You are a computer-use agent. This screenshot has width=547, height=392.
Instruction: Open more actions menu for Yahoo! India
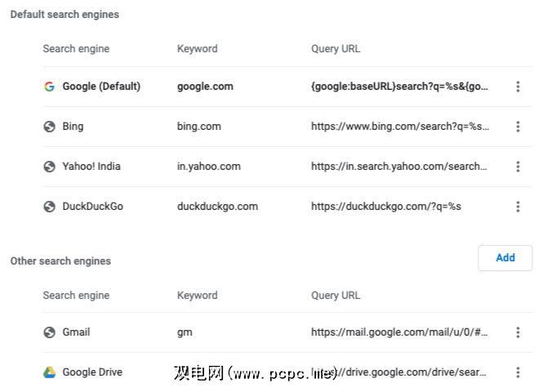coord(518,167)
